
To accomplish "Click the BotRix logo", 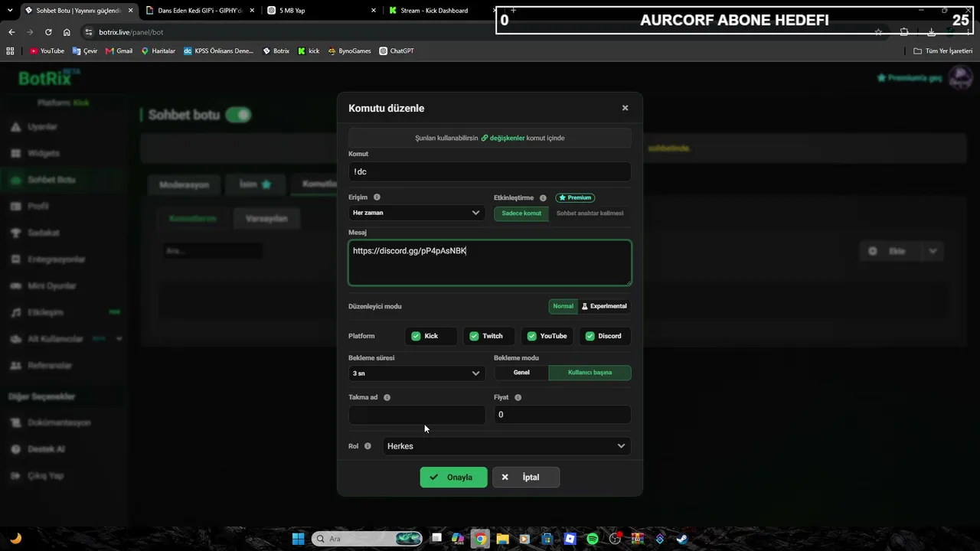I will (x=48, y=78).
